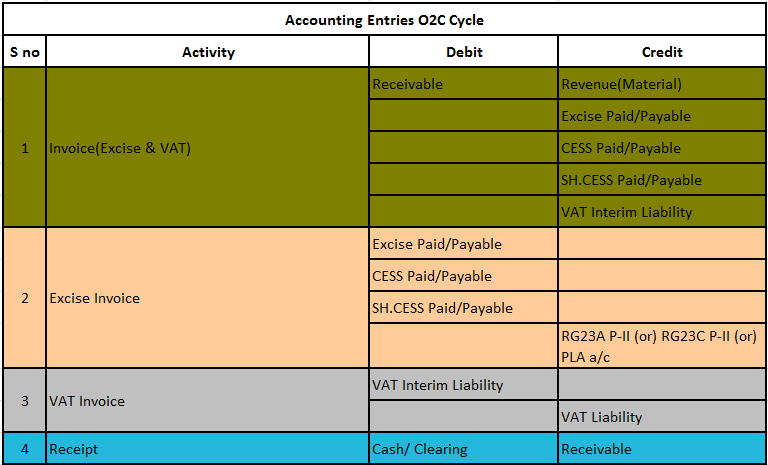Screen dimensions: 768x465
Task: Click the "Cash/ Clearing" debit cell
Action: click(463, 448)
